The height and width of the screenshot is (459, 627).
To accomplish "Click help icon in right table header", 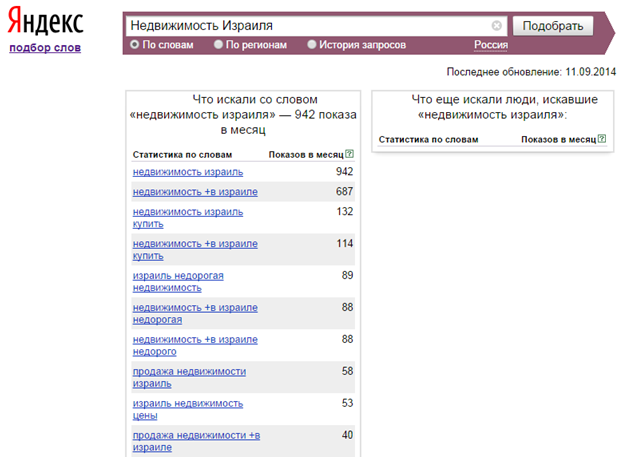I will pyautogui.click(x=602, y=139).
